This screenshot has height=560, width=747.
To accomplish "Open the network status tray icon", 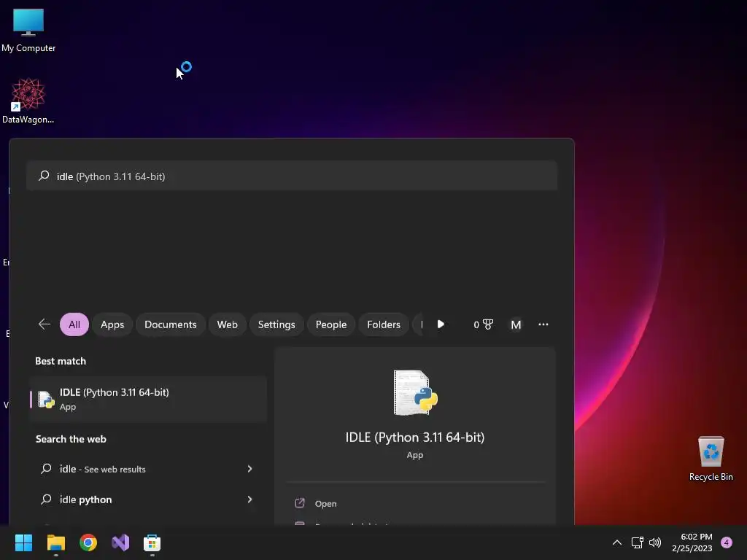I will 637,542.
